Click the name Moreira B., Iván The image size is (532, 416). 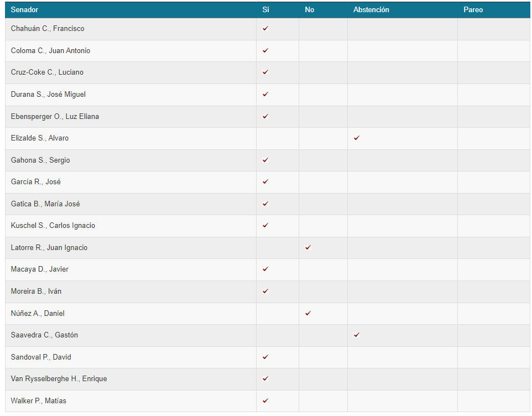36,291
